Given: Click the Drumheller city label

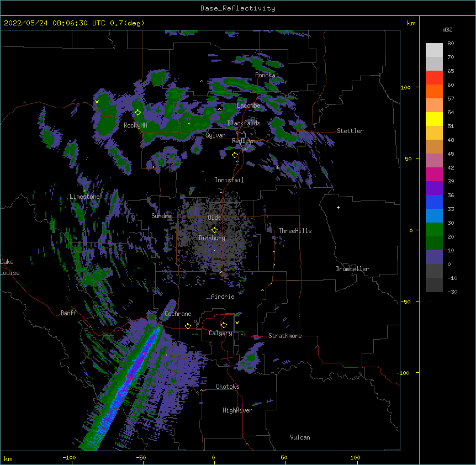Looking at the screenshot, I should 352,269.
